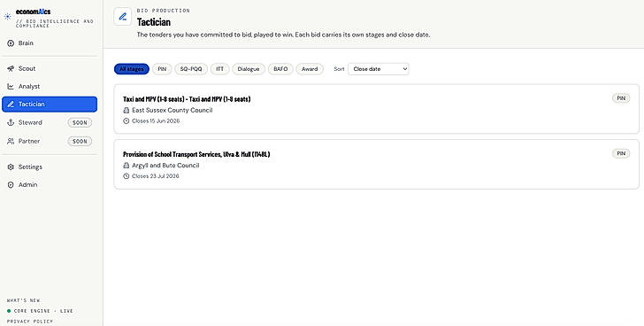The height and width of the screenshot is (326, 644).
Task: Filter bids by Dialogue stage
Action: 249,69
